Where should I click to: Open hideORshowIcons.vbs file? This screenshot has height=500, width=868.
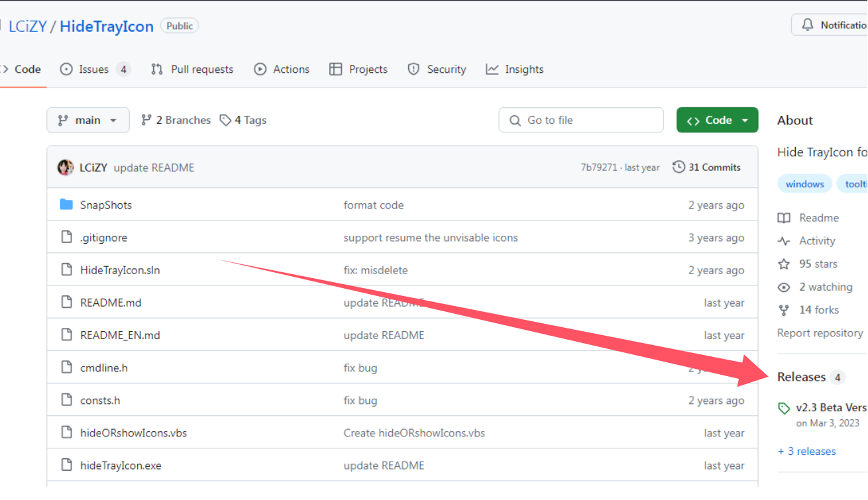[133, 432]
